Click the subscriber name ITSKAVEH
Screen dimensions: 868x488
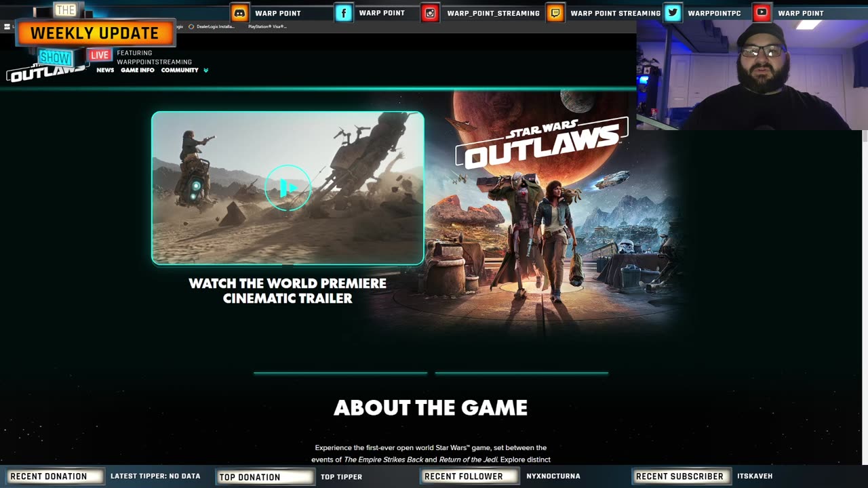tap(755, 476)
